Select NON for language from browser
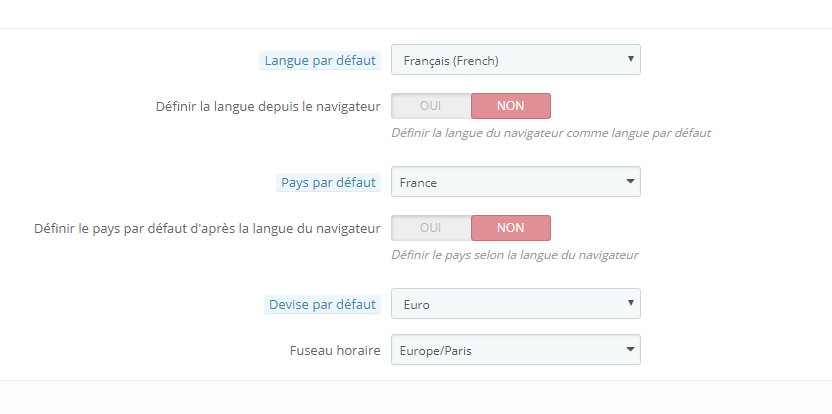Viewport: 832px width, 414px height. pyautogui.click(x=510, y=106)
